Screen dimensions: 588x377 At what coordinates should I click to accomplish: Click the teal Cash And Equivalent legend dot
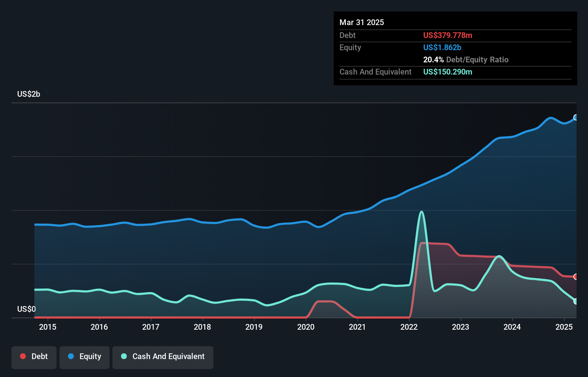click(x=124, y=356)
